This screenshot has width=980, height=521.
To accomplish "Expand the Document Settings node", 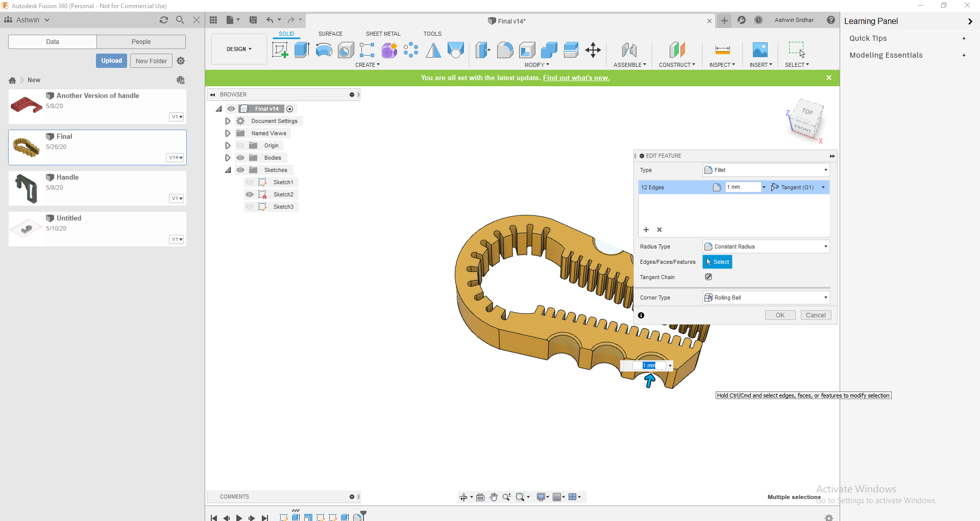I will tap(228, 121).
